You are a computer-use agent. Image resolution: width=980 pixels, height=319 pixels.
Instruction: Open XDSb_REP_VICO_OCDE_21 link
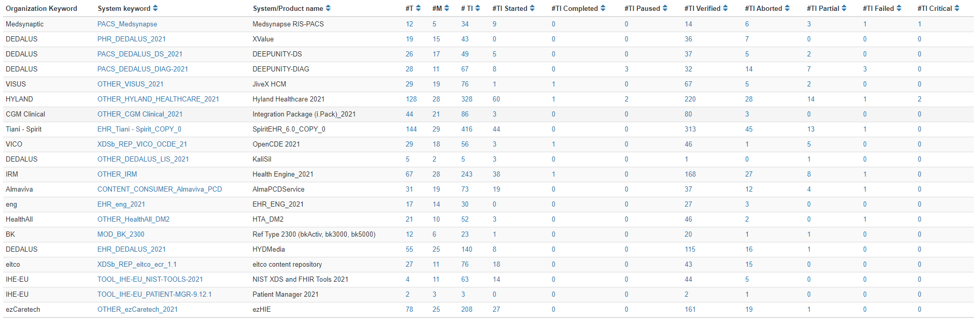(x=142, y=144)
